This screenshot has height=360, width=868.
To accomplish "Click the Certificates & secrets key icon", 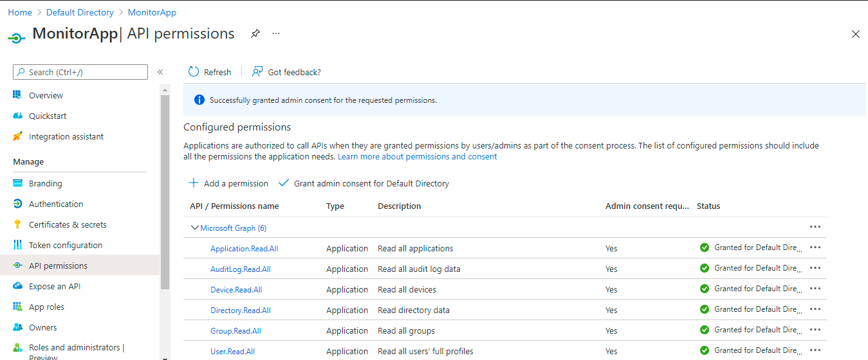I will coord(17,224).
